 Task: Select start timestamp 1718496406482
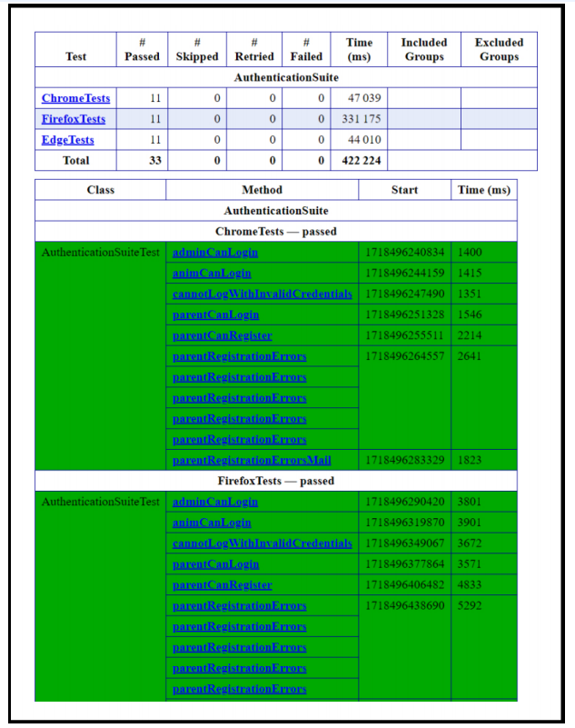tap(405, 585)
